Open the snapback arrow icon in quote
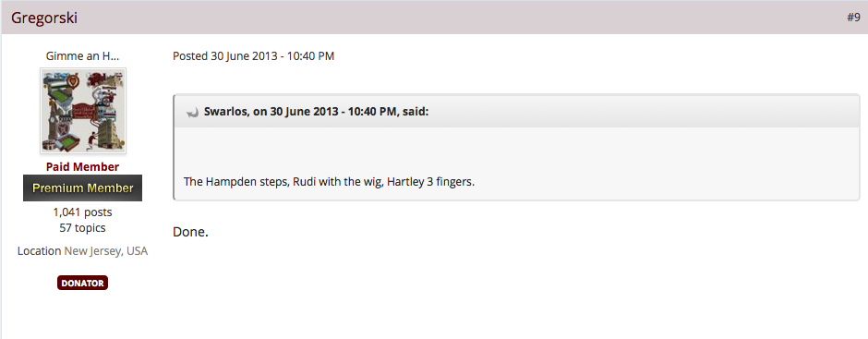868x339 pixels. tap(192, 113)
